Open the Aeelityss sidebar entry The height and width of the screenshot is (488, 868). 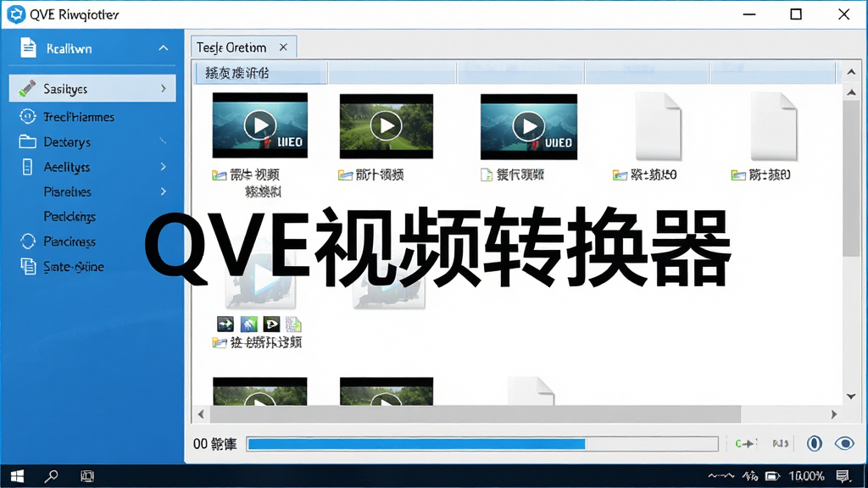[66, 167]
